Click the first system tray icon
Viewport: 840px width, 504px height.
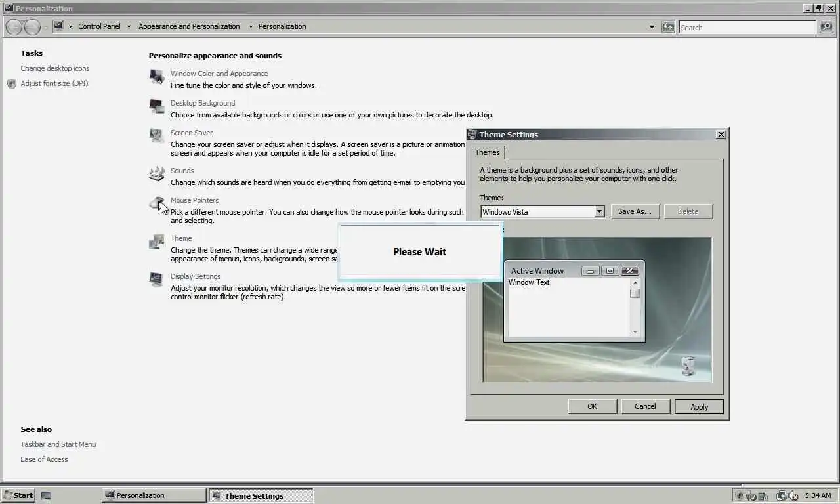[740, 495]
